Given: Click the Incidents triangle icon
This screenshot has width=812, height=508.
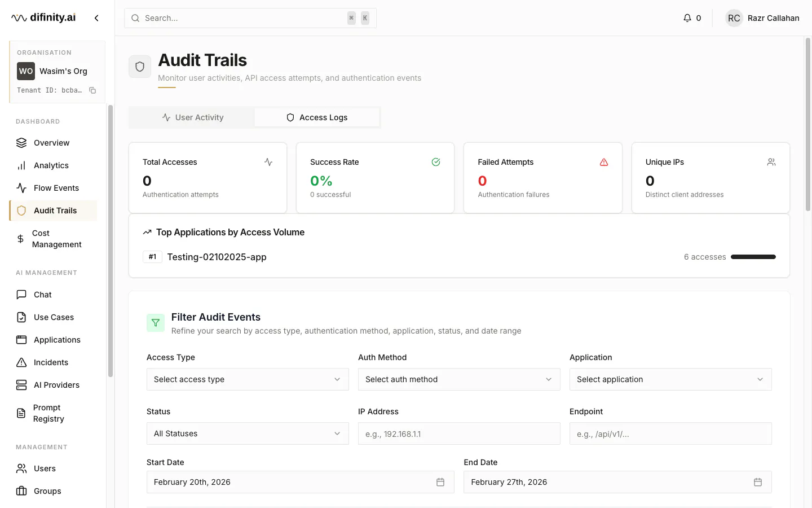Looking at the screenshot, I should point(21,362).
